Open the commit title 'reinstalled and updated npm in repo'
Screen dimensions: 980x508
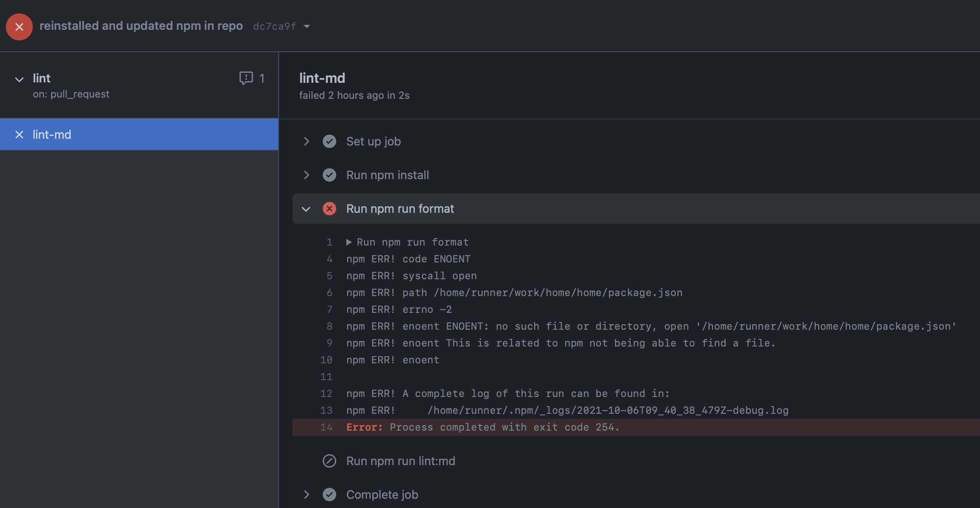tap(141, 26)
